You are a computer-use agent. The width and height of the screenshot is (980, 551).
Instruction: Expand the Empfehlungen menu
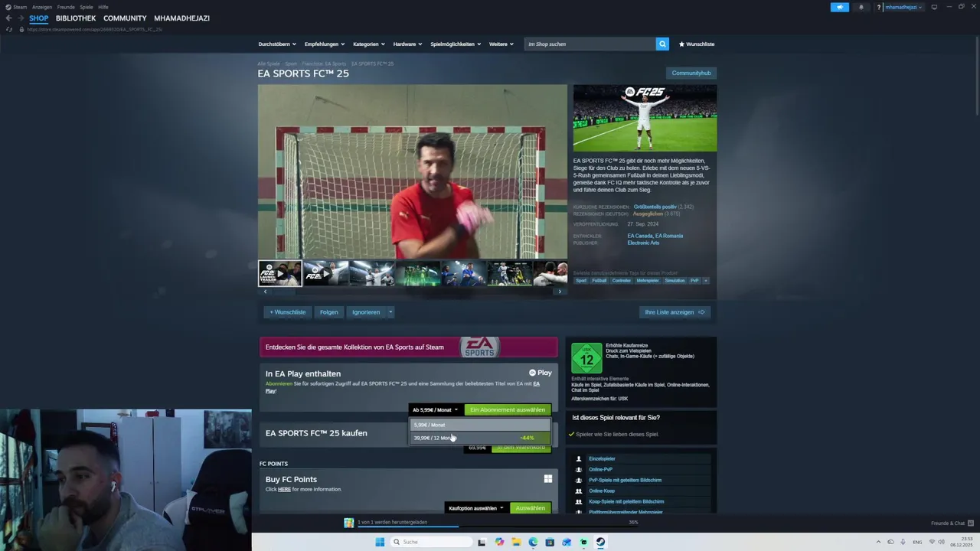pos(325,44)
